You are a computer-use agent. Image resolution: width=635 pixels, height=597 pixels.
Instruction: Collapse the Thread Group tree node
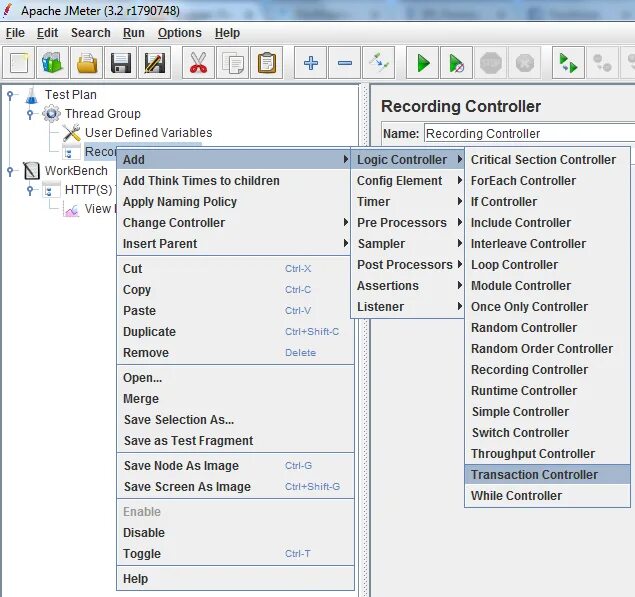coord(30,114)
